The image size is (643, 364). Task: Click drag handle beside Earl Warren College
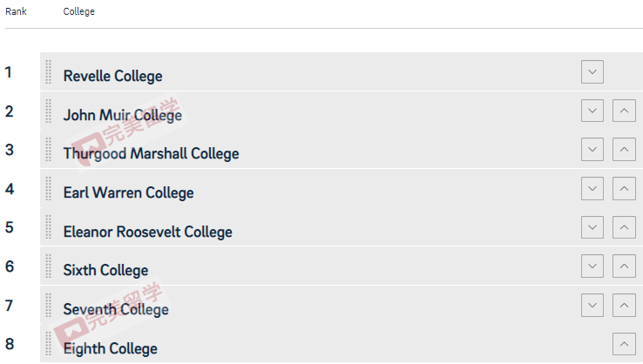pos(49,189)
